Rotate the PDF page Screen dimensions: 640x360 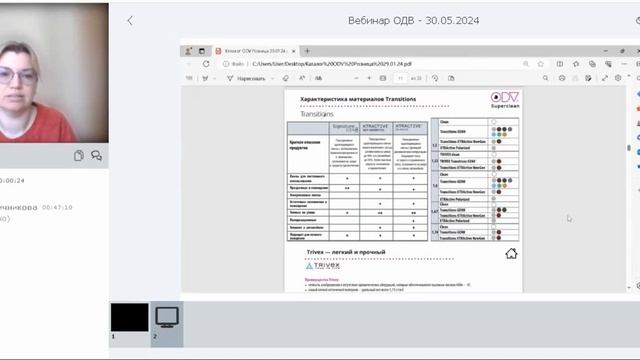click(x=435, y=78)
